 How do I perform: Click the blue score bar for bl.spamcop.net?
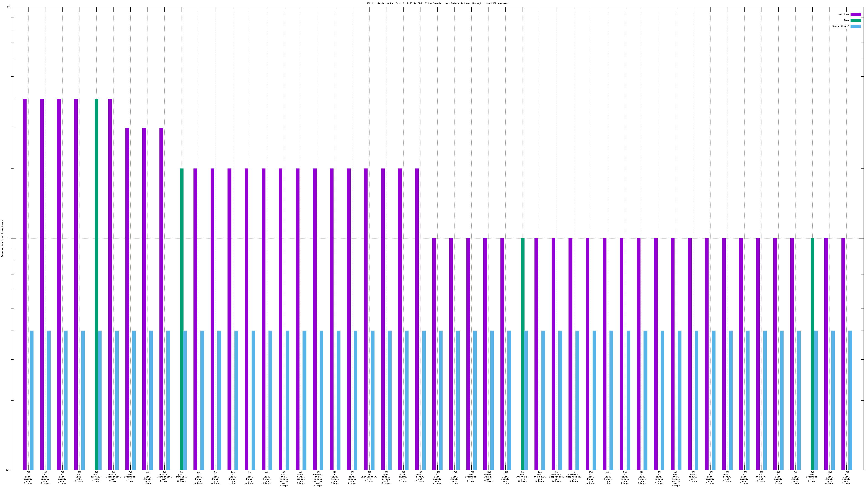[x=764, y=400]
